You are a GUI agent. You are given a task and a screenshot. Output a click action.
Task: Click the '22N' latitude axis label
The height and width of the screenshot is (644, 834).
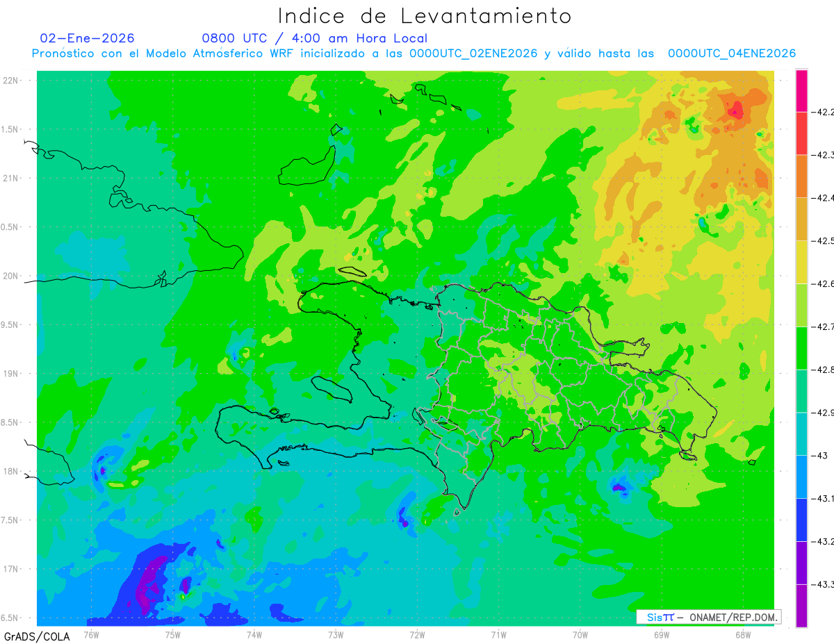point(10,81)
